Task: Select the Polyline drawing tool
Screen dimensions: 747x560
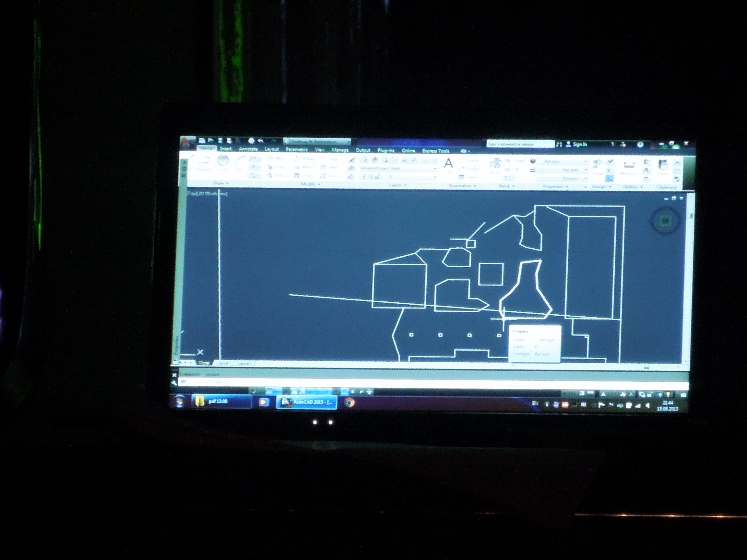Action: 204,162
